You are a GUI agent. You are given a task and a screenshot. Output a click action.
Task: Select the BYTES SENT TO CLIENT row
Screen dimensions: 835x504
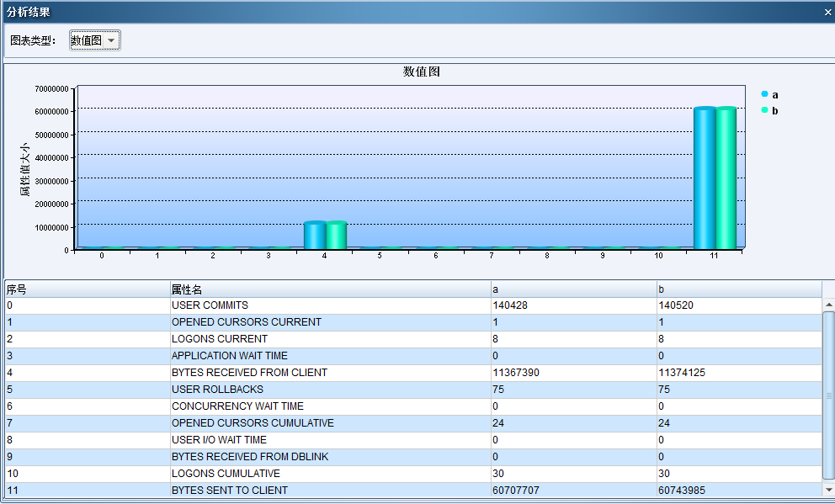click(x=330, y=490)
